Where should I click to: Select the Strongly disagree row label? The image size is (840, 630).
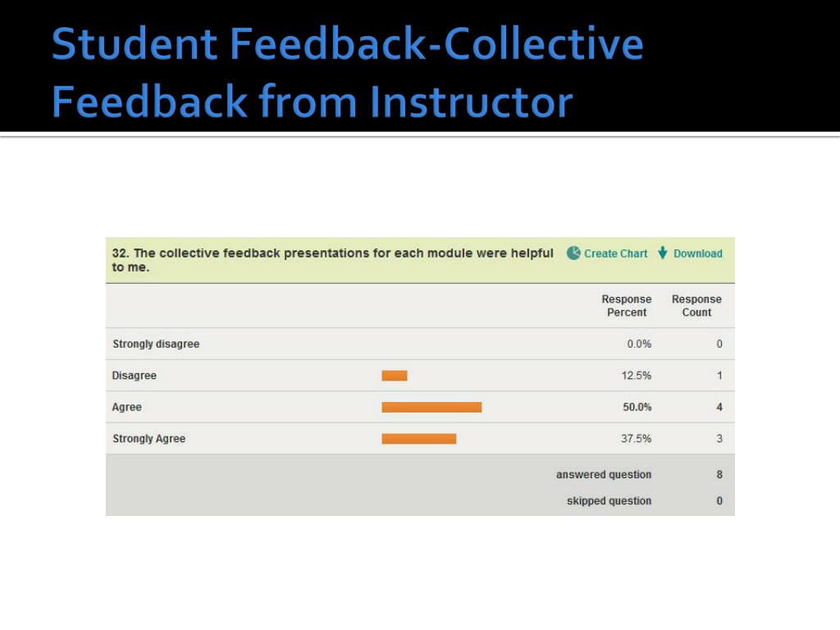click(156, 344)
